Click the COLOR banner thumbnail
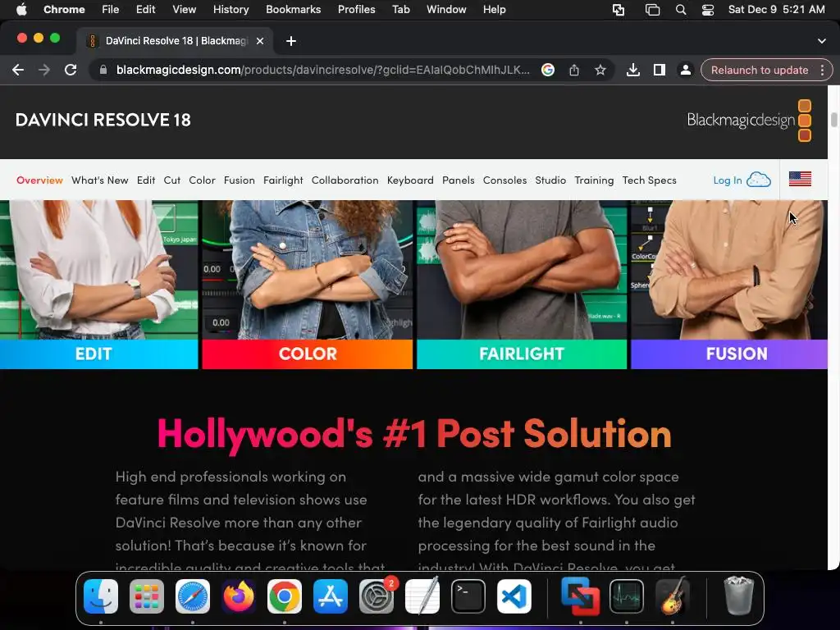This screenshot has width=840, height=630. tap(308, 285)
